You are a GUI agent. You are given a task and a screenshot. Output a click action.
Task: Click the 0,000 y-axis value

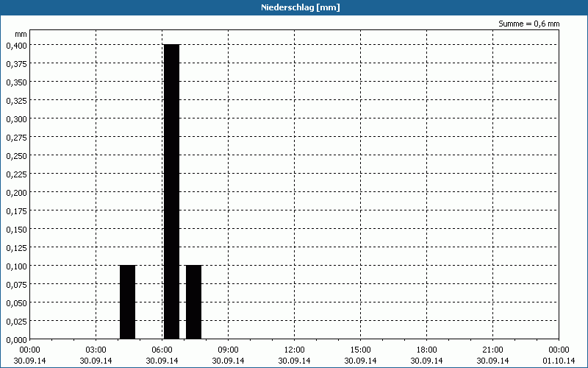17,339
